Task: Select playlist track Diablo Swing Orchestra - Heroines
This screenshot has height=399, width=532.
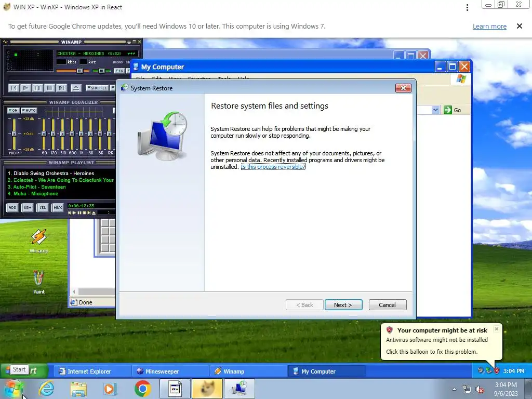Action: coord(51,174)
